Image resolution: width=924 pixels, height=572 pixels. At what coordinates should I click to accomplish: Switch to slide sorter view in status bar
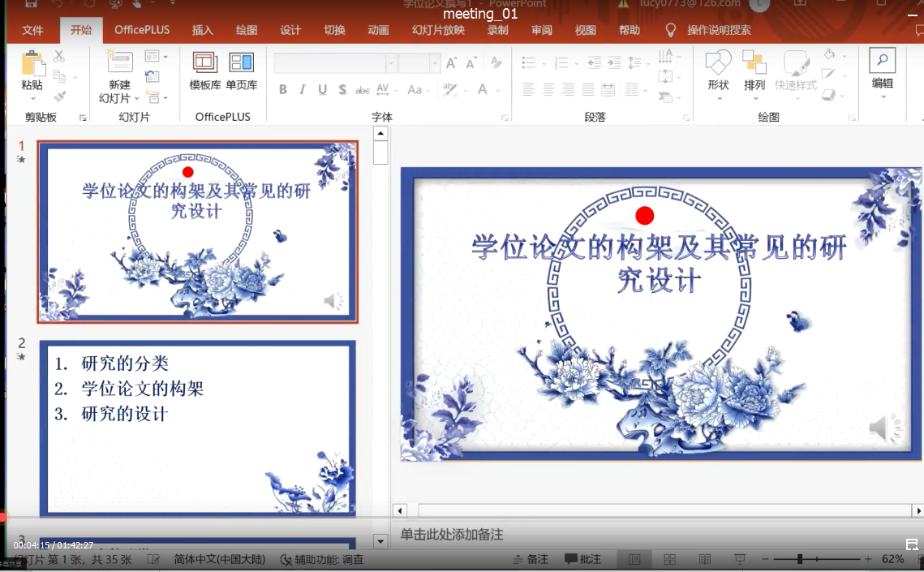[x=669, y=559]
